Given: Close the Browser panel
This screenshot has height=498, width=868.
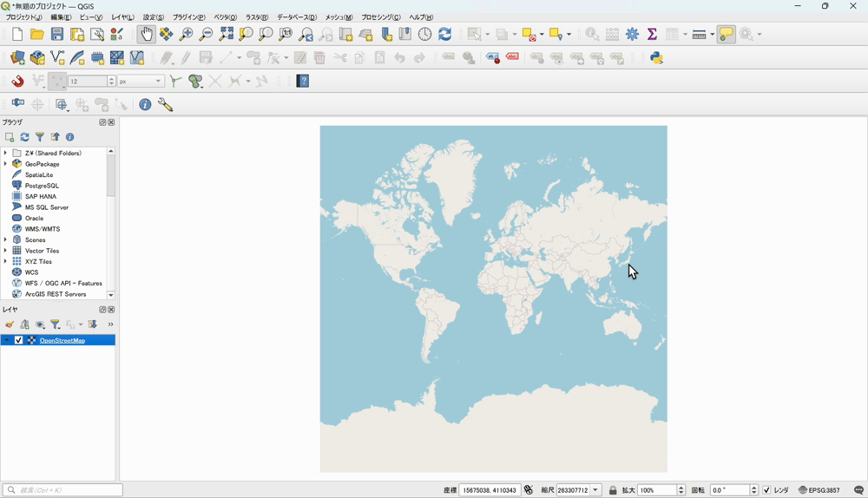Looking at the screenshot, I should (x=111, y=122).
